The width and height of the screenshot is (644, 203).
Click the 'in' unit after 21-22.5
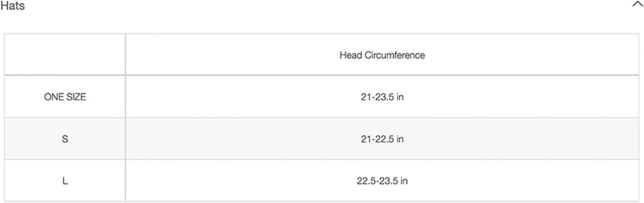coord(400,139)
